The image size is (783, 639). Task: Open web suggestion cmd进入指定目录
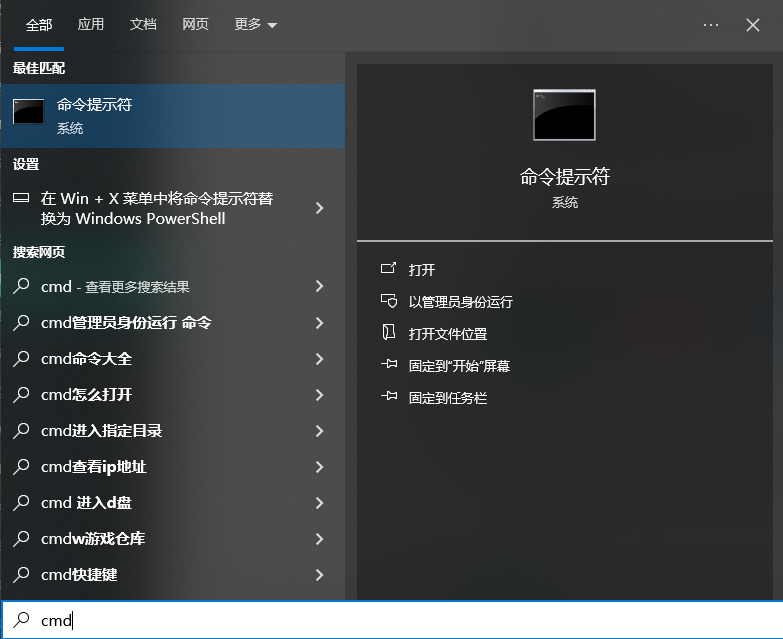point(102,431)
